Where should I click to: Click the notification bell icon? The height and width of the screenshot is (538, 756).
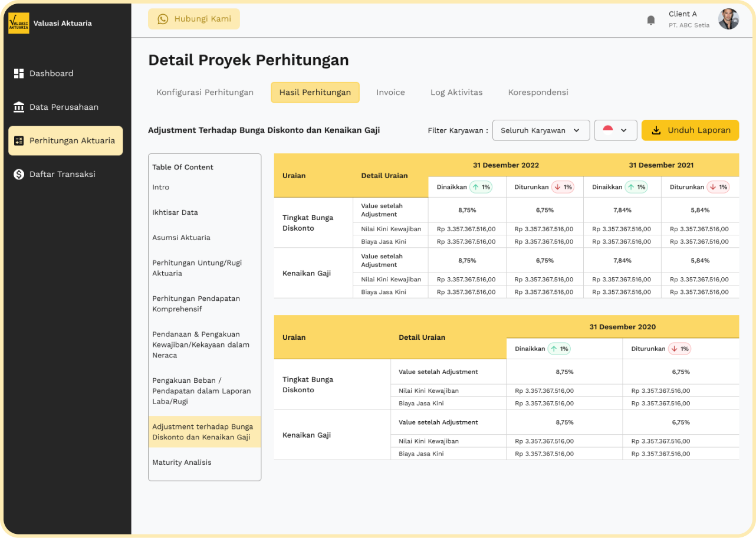pyautogui.click(x=651, y=20)
